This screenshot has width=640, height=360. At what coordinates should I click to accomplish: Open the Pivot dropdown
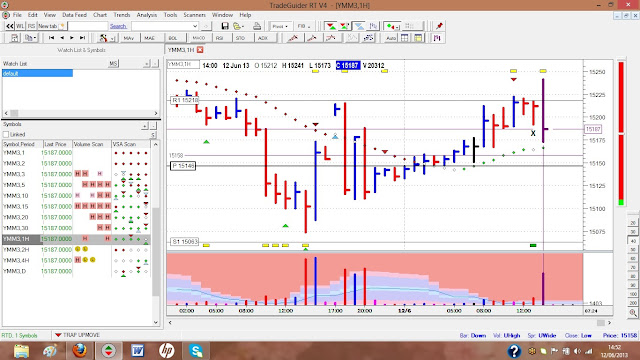280,26
